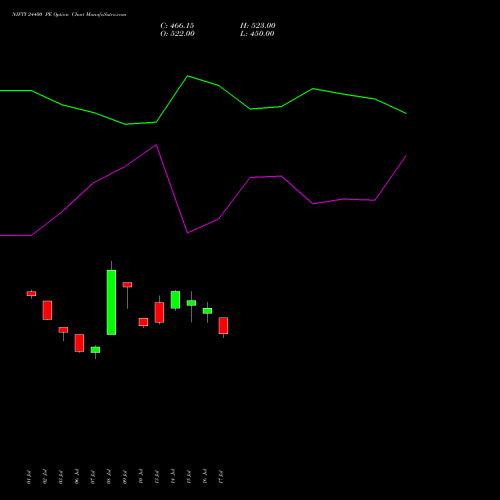Click the green line's highest peak
The width and height of the screenshot is (500, 500).
point(188,76)
